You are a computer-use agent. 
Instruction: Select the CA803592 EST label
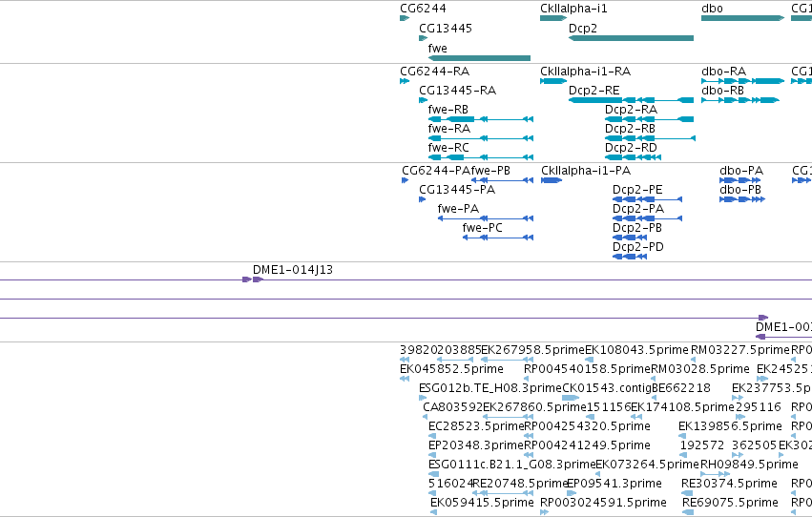pyautogui.click(x=452, y=407)
